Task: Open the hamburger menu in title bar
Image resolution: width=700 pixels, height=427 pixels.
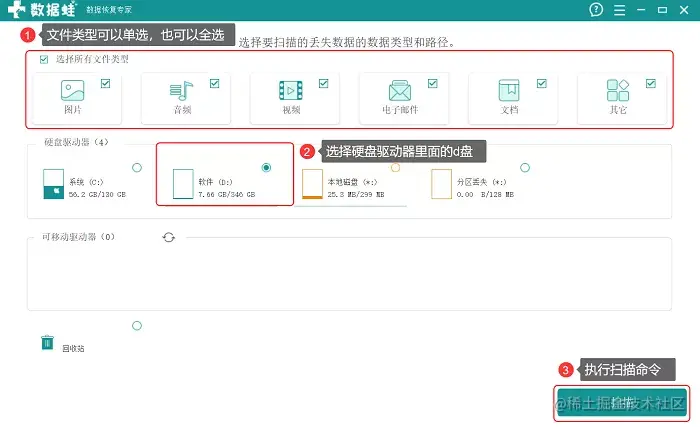Action: click(x=619, y=10)
